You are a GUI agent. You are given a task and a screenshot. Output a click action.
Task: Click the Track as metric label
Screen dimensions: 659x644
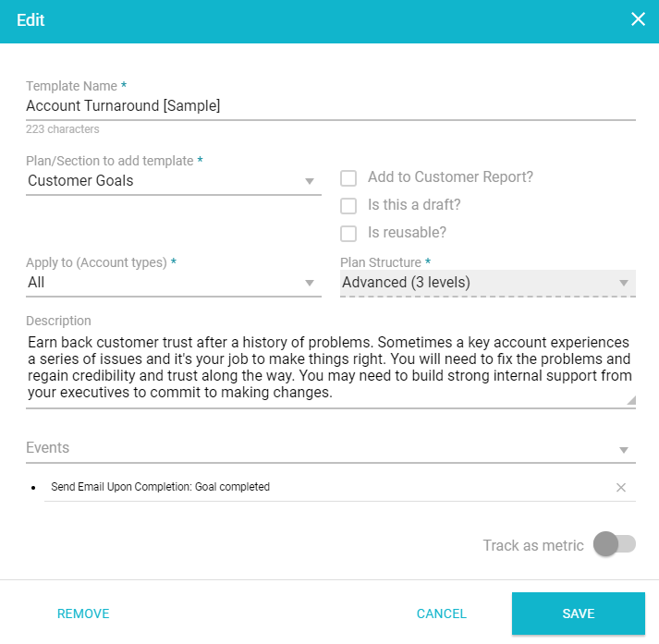[x=533, y=545]
